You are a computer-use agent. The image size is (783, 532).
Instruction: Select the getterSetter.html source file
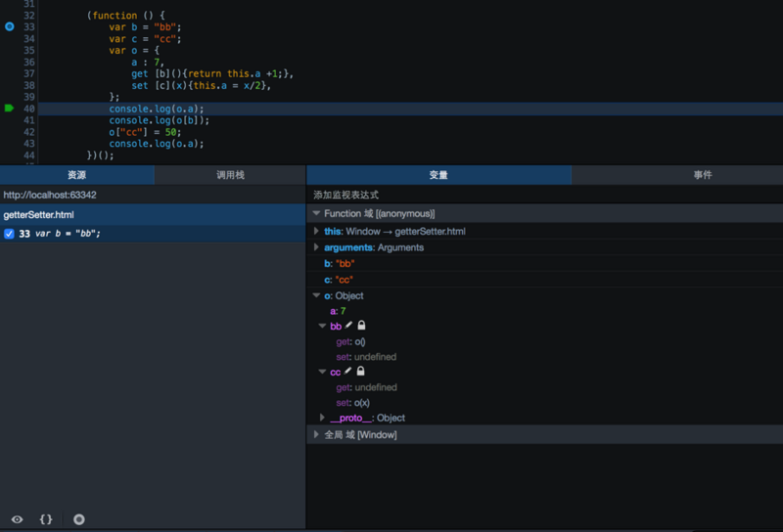tap(39, 214)
